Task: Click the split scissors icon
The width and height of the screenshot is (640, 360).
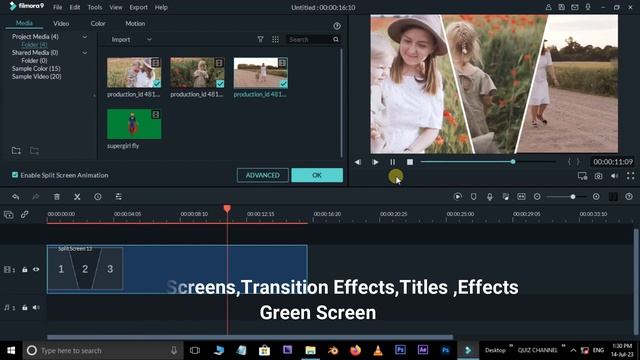Action: pos(77,197)
